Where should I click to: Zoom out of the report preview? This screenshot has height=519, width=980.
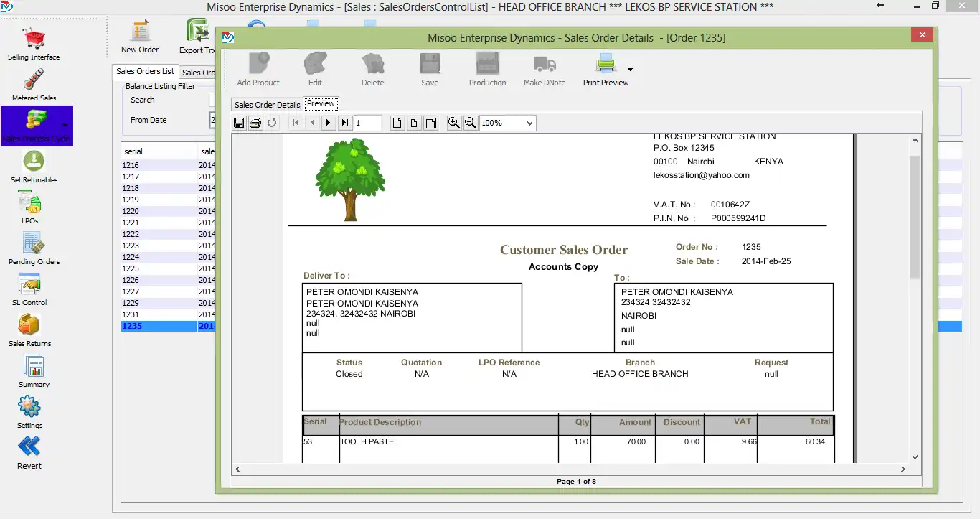click(471, 123)
